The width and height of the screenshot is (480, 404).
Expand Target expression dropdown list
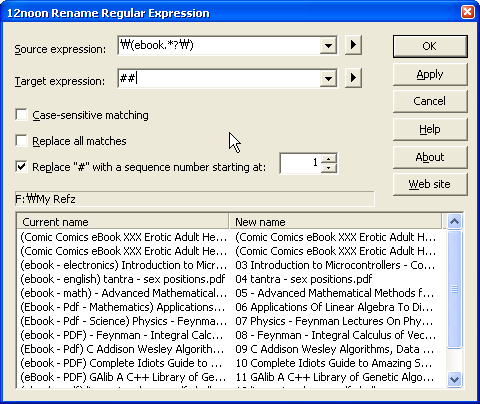click(328, 78)
